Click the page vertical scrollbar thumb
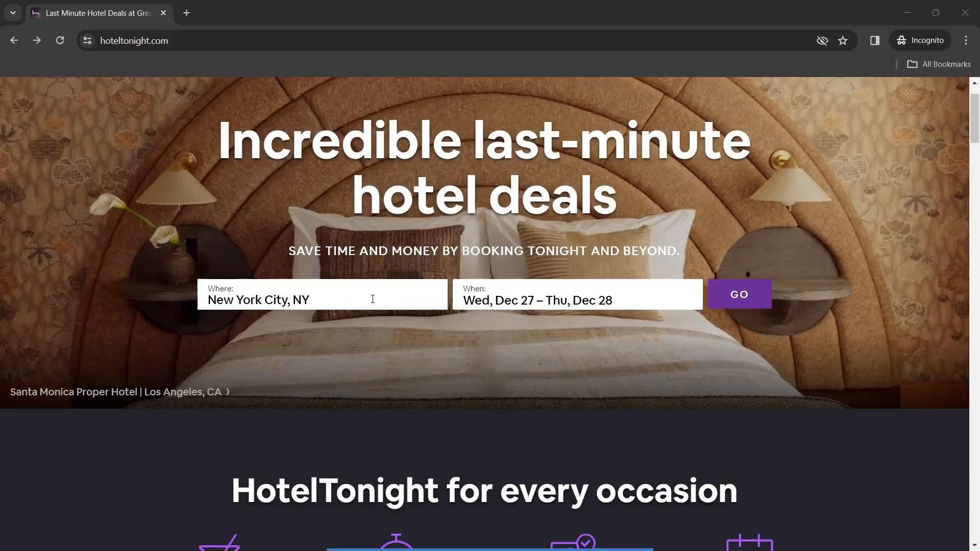Viewport: 980px width, 551px height. click(974, 118)
